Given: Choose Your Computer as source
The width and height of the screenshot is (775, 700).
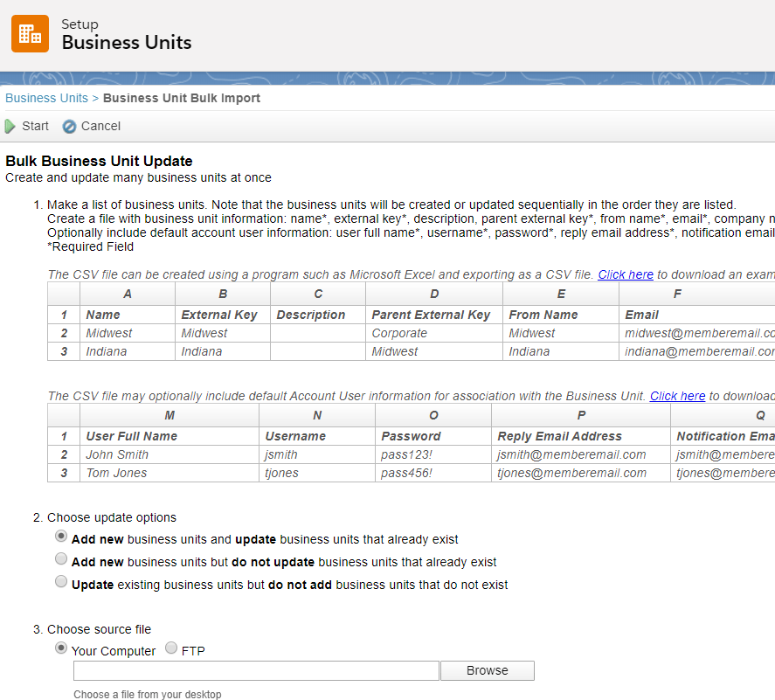Looking at the screenshot, I should tap(61, 648).
